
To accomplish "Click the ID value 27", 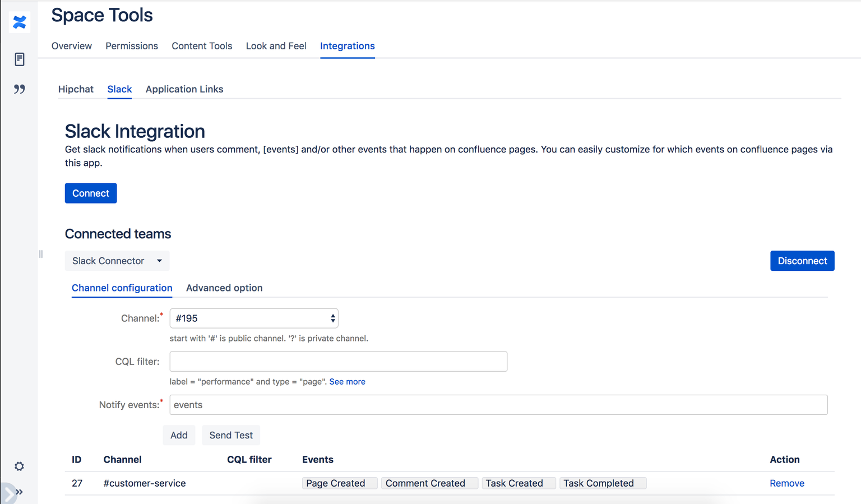I will pyautogui.click(x=77, y=483).
